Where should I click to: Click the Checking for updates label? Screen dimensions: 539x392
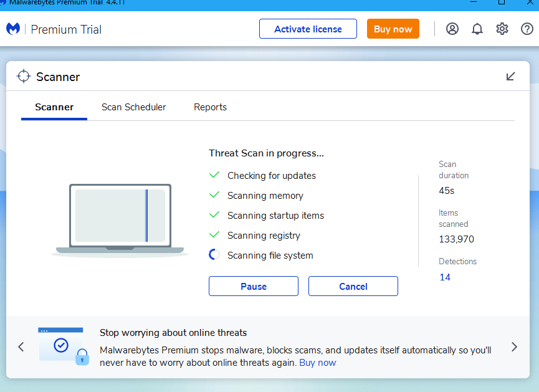[272, 176]
